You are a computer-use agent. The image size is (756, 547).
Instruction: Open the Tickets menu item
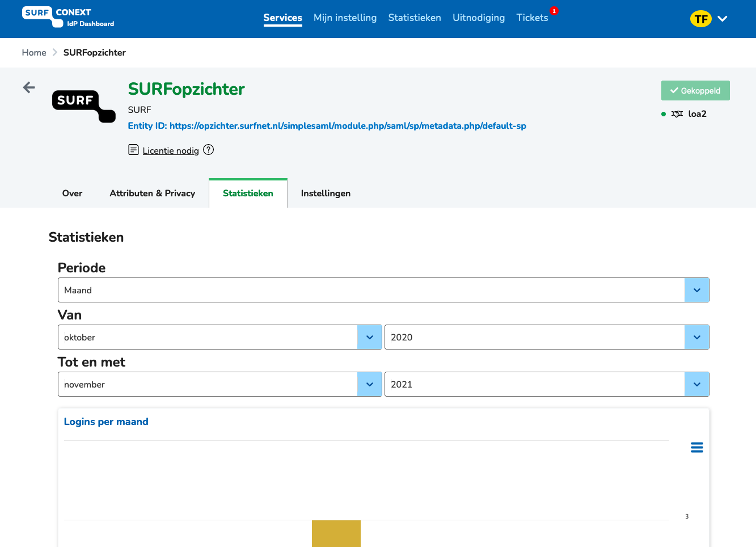[532, 18]
